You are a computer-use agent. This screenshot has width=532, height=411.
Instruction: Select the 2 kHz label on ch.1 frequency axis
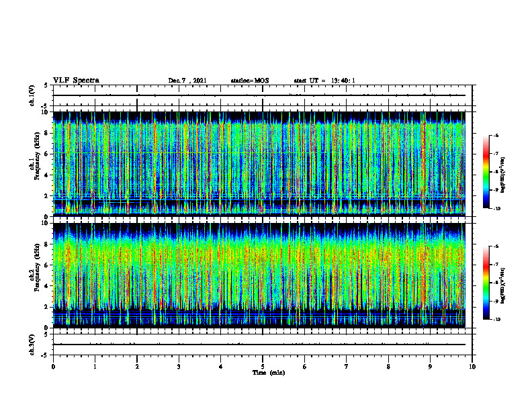pyautogui.click(x=47, y=195)
